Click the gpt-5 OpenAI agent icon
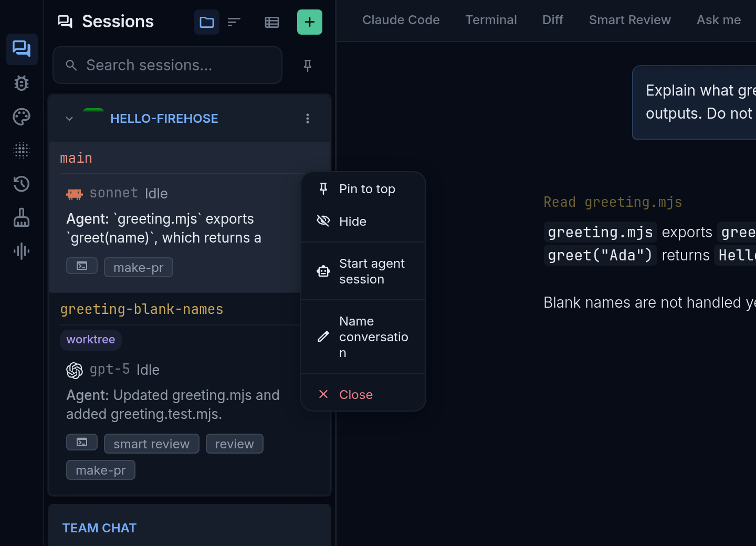Screen dimensions: 756x546 75,370
